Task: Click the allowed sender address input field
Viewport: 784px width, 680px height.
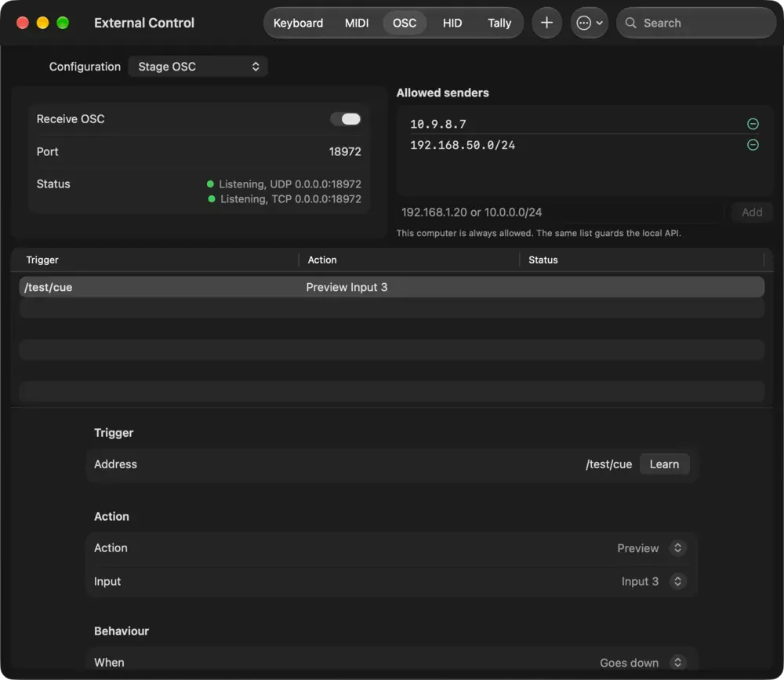Action: [x=561, y=212]
